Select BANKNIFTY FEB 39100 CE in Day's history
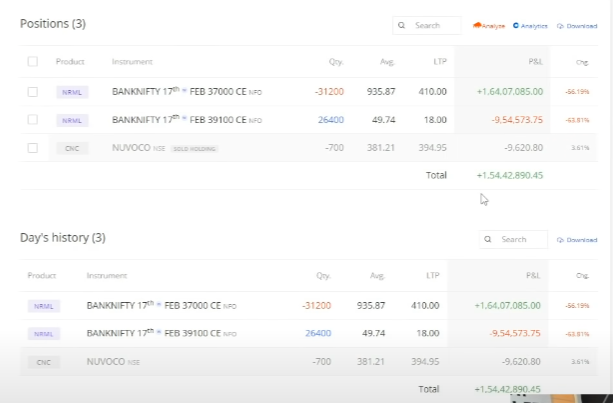Screen dimensions: 613x403 pos(161,333)
